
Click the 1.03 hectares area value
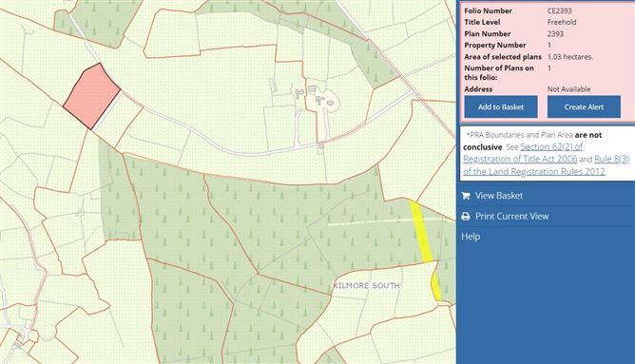[x=570, y=57]
